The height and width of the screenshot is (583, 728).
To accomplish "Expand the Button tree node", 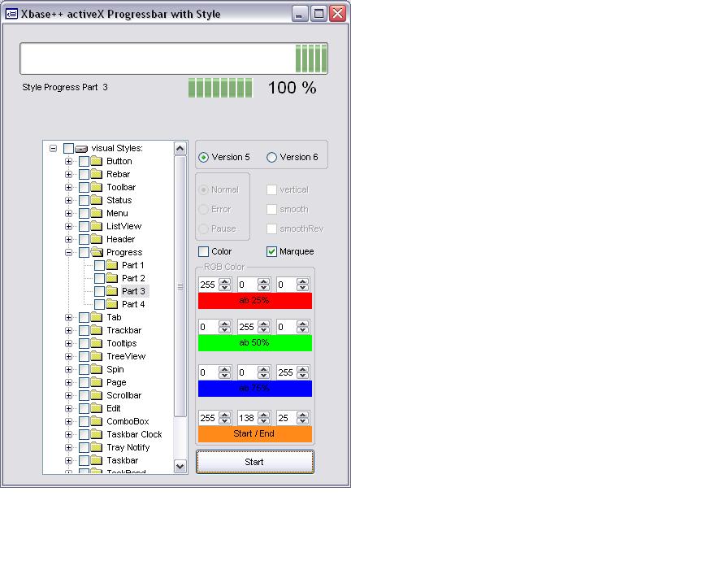I will [x=69, y=161].
